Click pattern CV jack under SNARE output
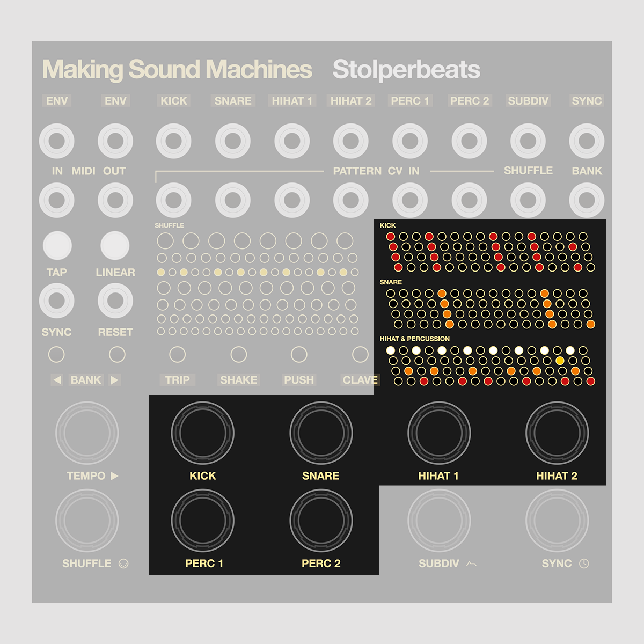 233,200
